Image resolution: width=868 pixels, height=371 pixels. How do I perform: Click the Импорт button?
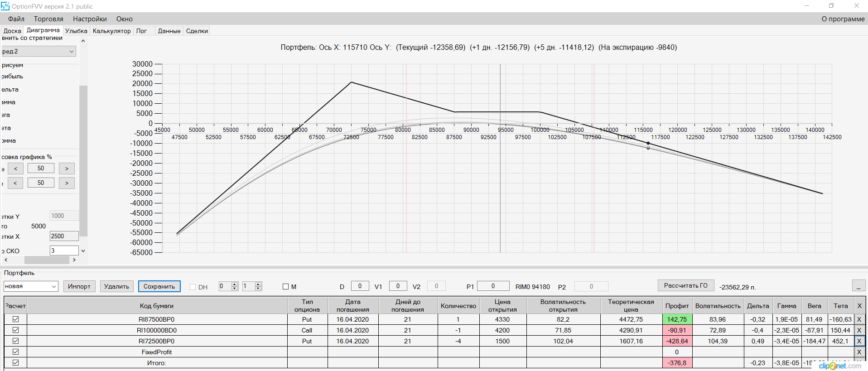(x=79, y=286)
